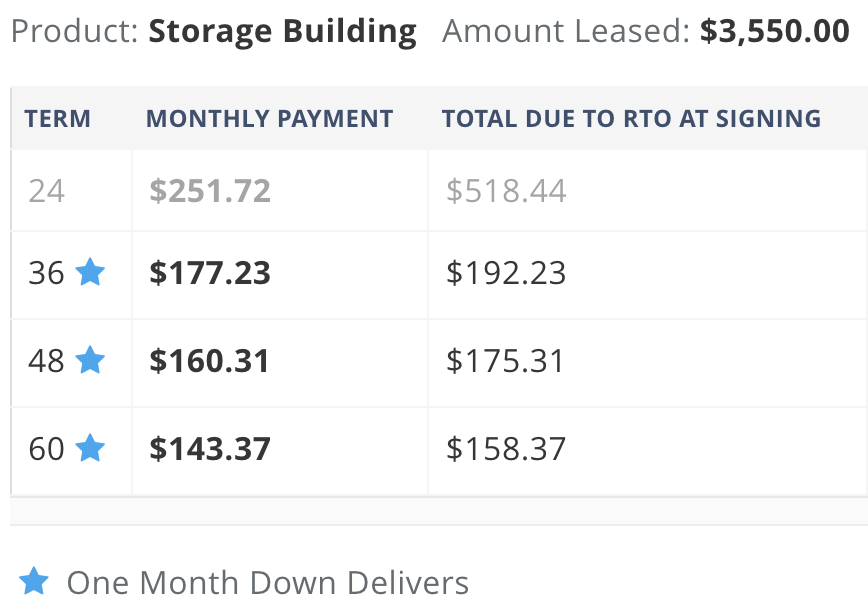868x610 pixels.
Task: Select the MONTHLY PAYMENT column header
Action: pyautogui.click(x=270, y=118)
